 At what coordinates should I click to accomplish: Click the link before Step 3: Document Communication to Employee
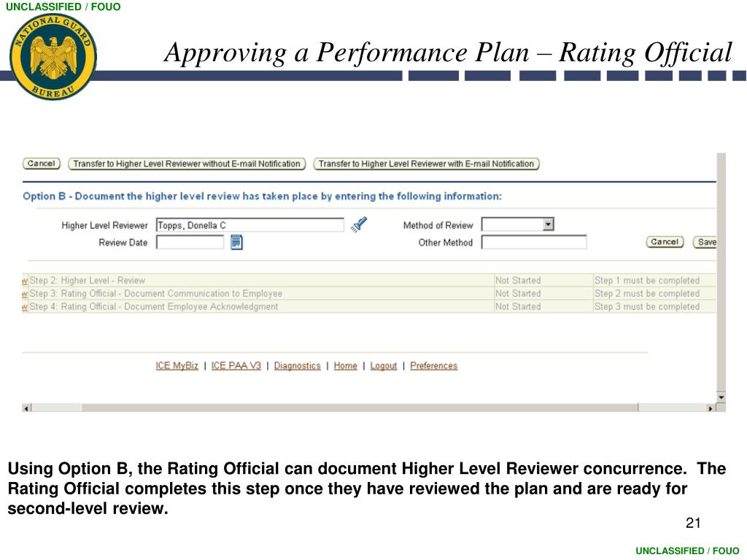pyautogui.click(x=25, y=294)
